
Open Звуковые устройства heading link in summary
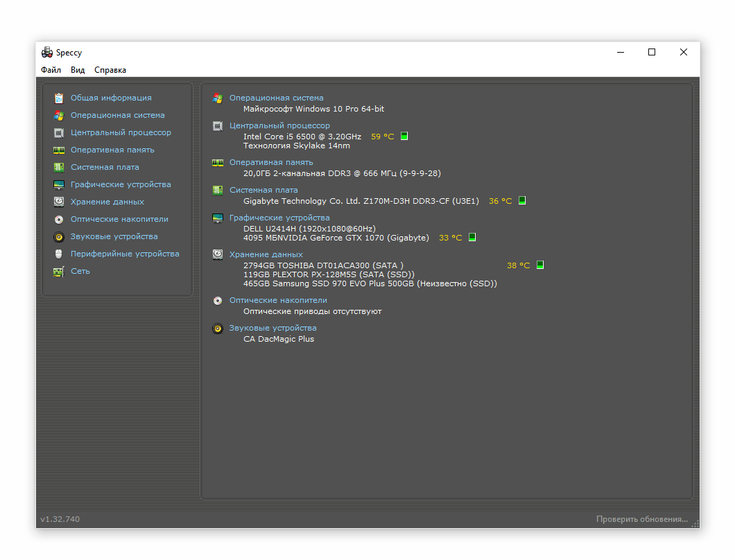click(273, 328)
